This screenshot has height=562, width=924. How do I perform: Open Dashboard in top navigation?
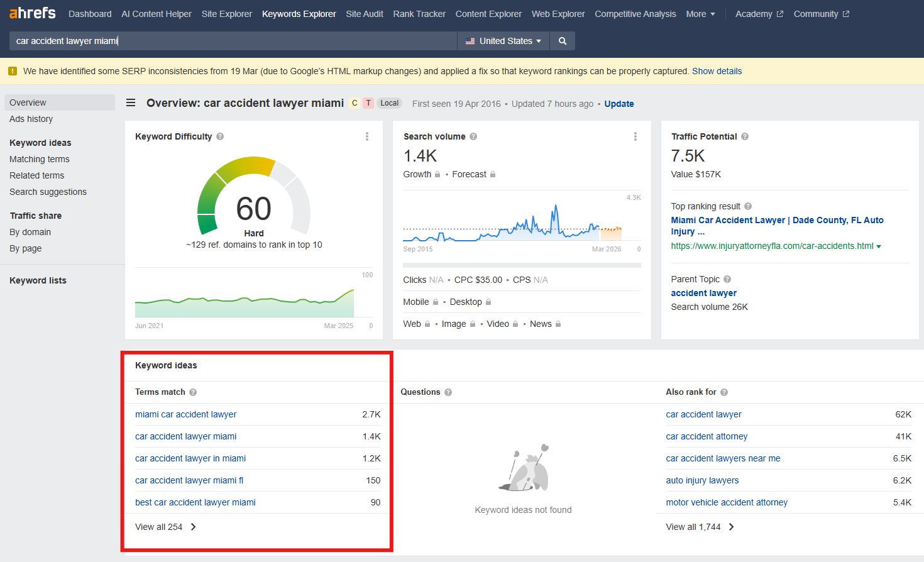tap(90, 14)
